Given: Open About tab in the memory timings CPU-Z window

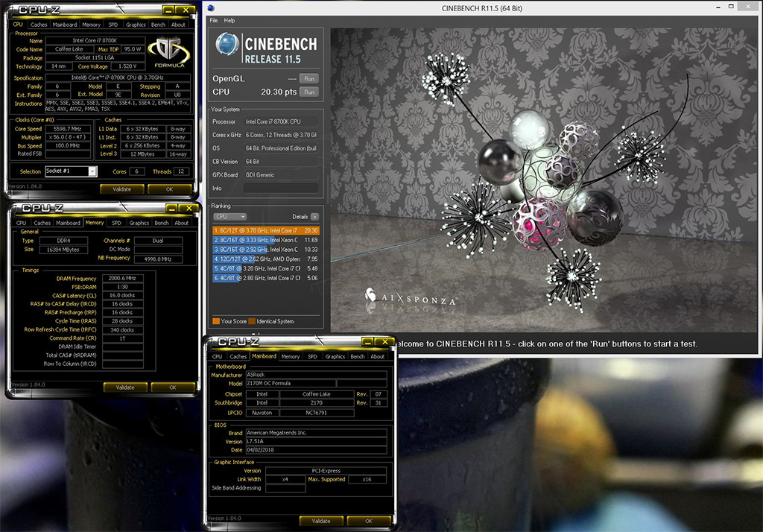Looking at the screenshot, I should 182,223.
